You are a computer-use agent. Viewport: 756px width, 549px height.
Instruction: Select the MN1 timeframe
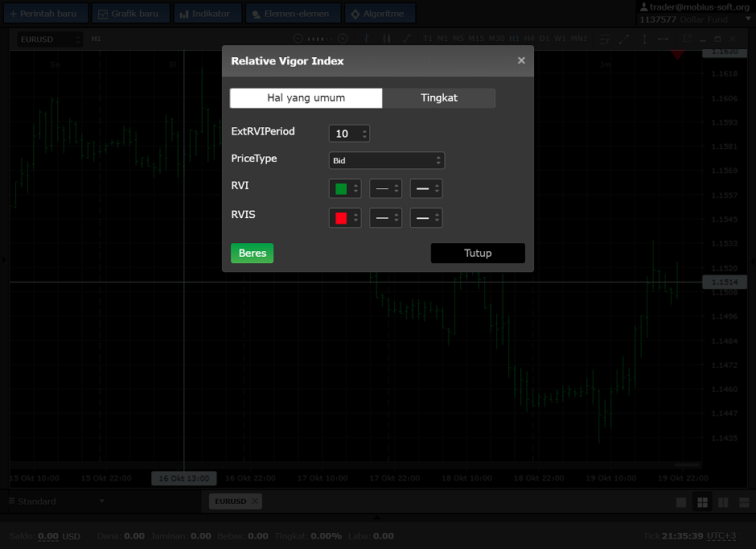point(579,39)
